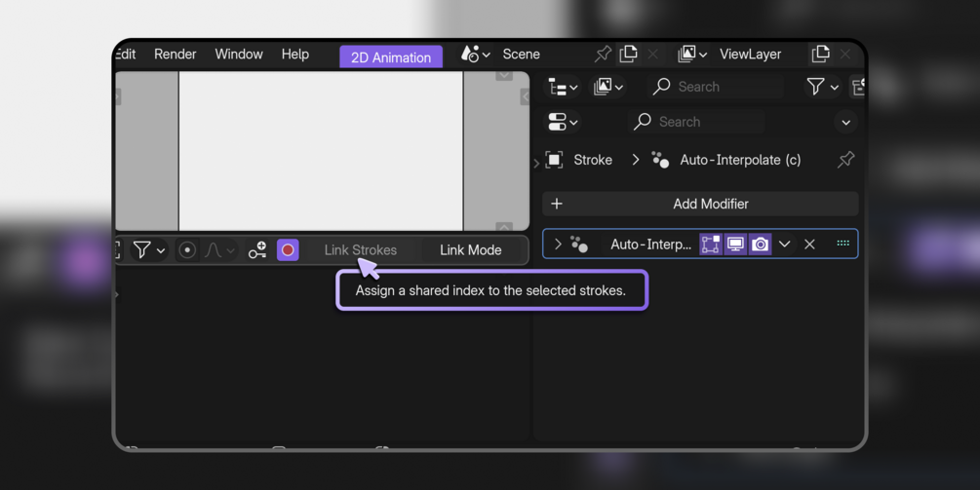980x490 pixels.
Task: Toggle proportional editing in the timeline
Action: tap(187, 250)
